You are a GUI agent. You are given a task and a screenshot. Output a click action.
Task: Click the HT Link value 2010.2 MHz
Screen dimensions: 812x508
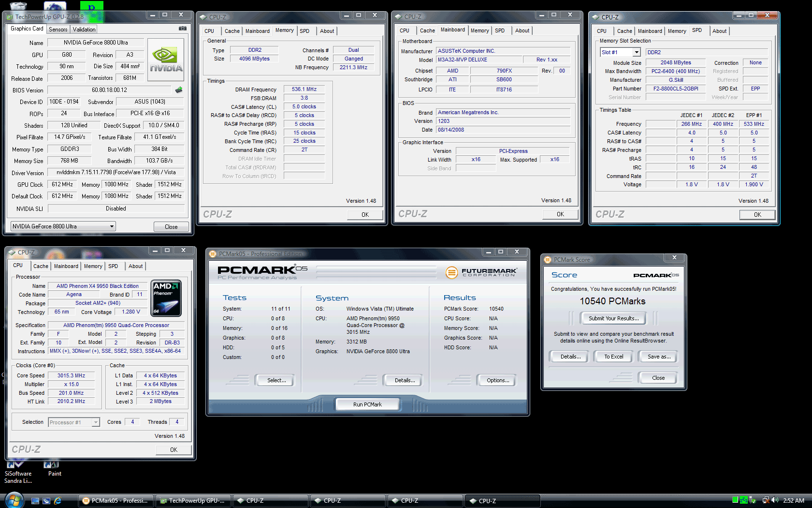(71, 402)
